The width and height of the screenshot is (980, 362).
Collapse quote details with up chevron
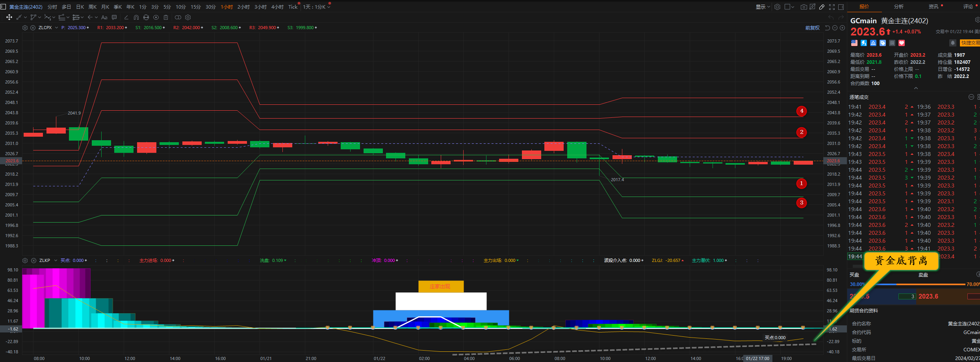click(x=916, y=88)
